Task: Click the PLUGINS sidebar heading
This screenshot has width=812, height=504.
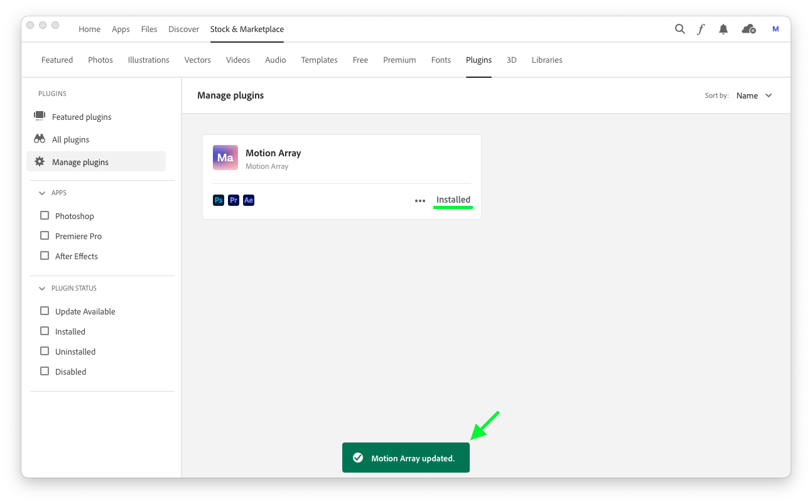Action: (x=52, y=94)
